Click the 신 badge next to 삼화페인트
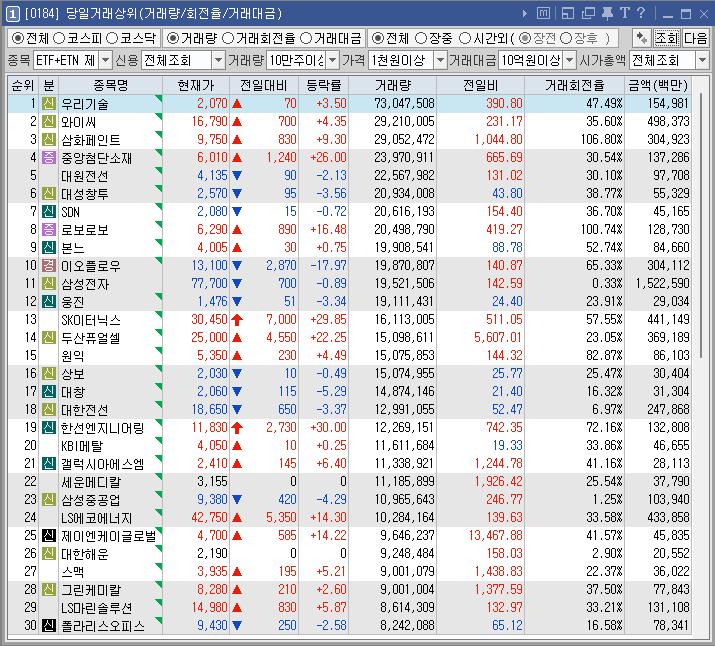 pos(49,140)
